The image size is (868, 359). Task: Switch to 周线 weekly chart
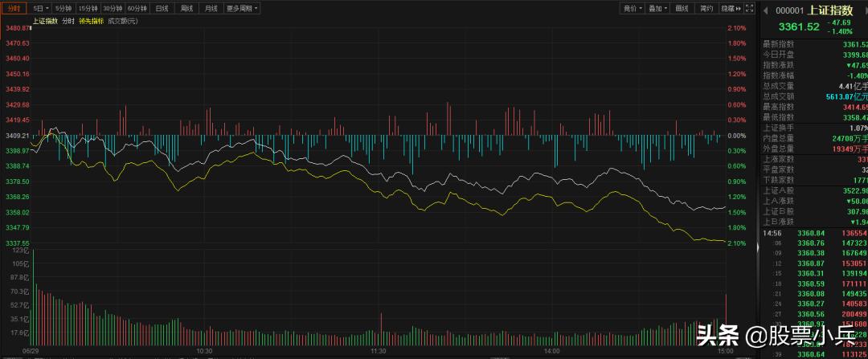[186, 8]
